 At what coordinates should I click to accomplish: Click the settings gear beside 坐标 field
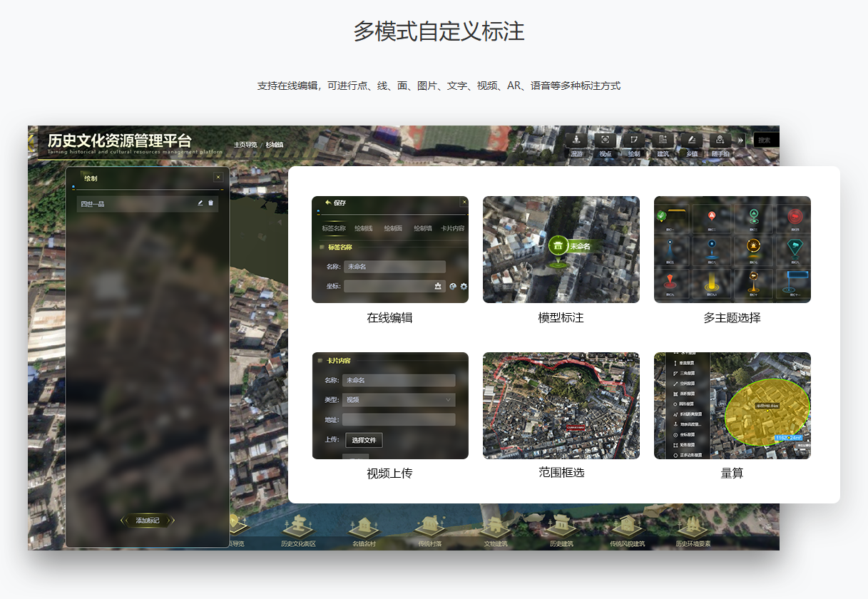tap(464, 287)
